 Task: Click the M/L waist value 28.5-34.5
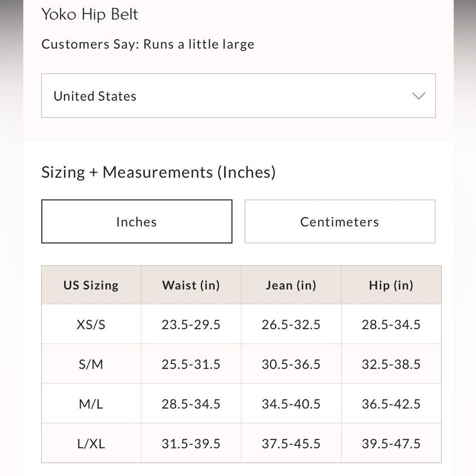[191, 404]
